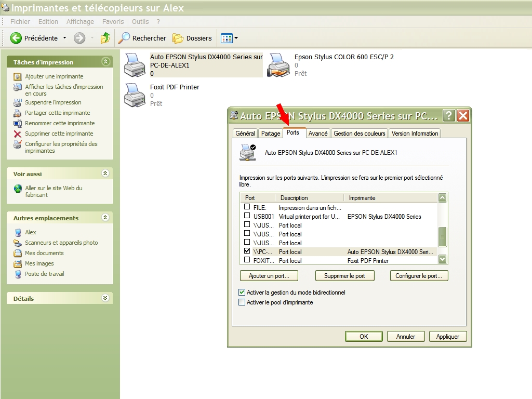
Task: Click the globe icon for site Web du fabricant
Action: coord(18,189)
